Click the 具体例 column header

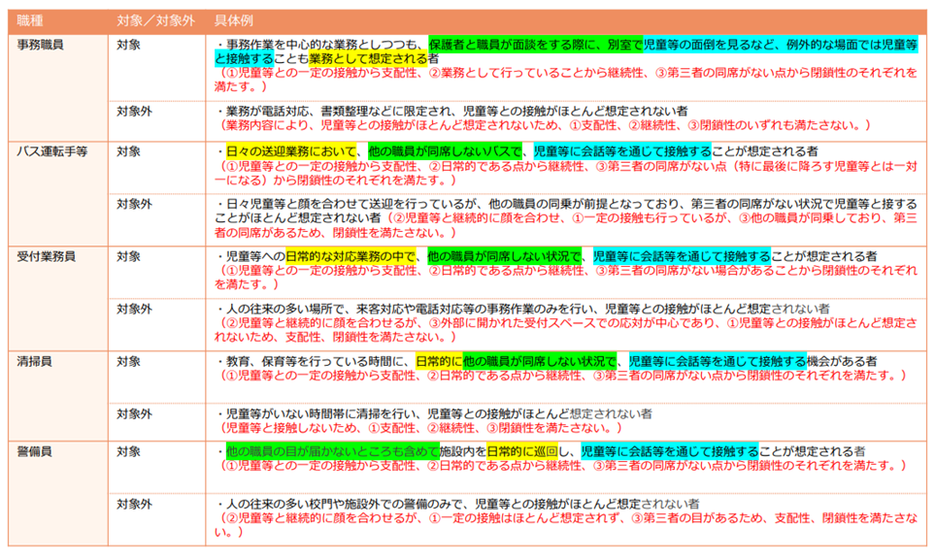230,19
